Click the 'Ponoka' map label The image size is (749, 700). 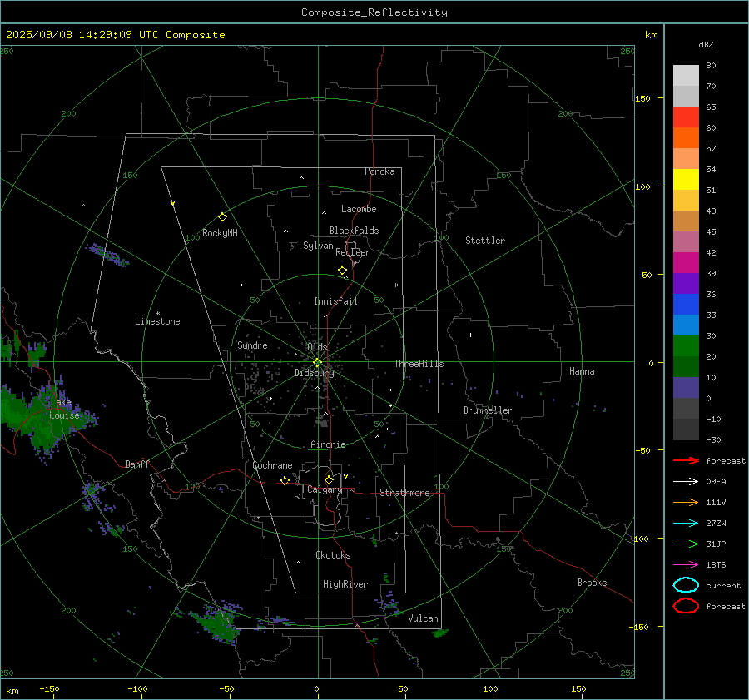379,171
